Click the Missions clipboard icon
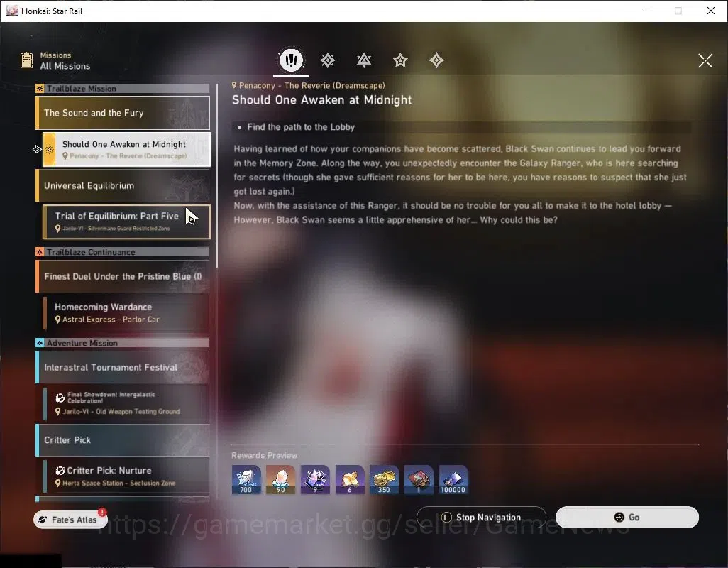The height and width of the screenshot is (568, 728). click(x=26, y=60)
